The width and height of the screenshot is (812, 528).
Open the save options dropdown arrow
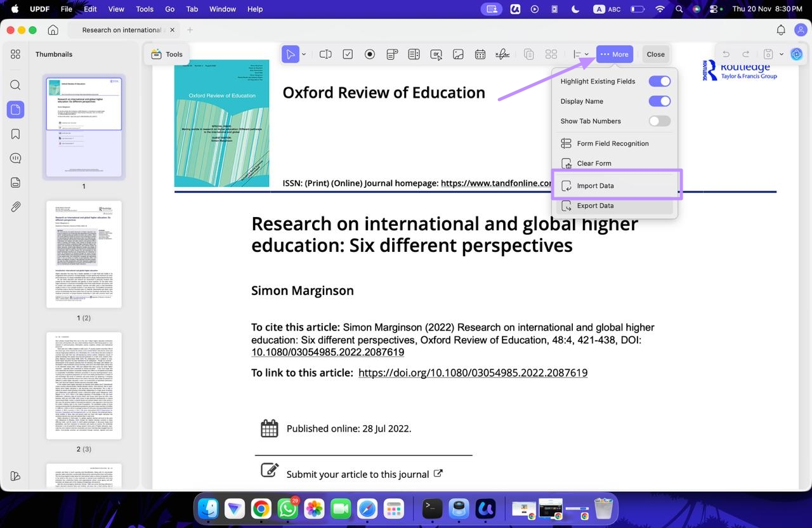pos(782,55)
